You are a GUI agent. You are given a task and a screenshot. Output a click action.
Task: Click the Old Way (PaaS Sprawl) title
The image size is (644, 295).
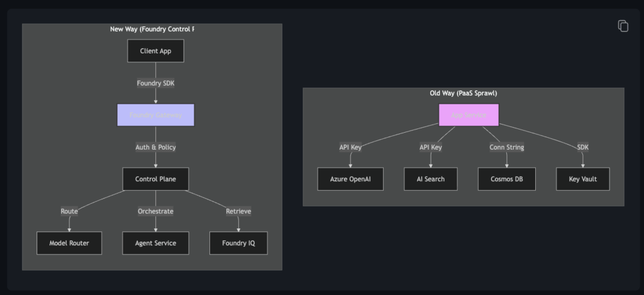point(463,93)
